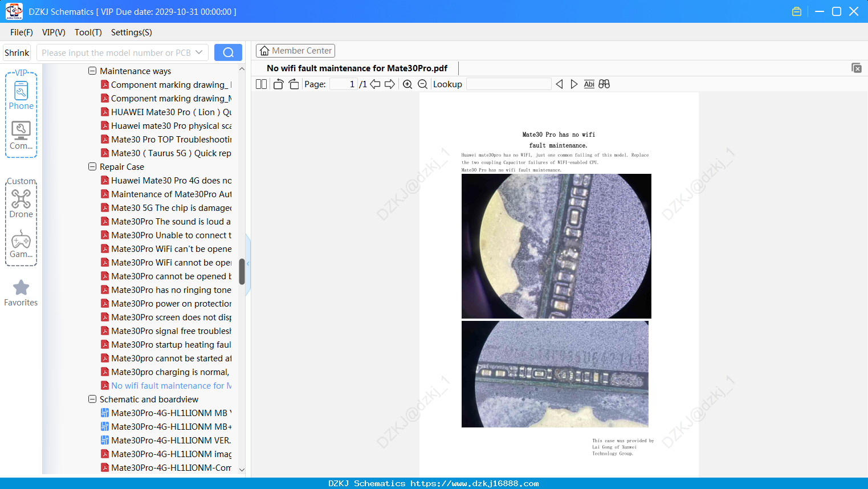
Task: Open the File(F) menu
Action: [x=22, y=32]
